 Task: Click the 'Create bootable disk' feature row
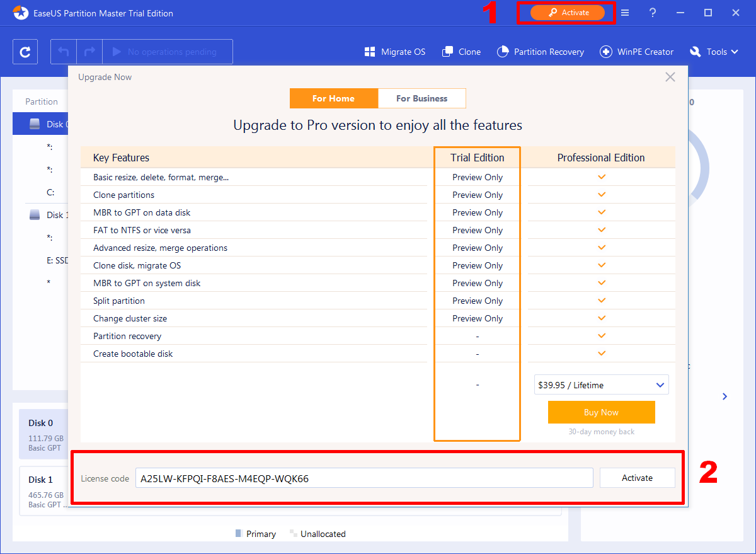click(x=254, y=354)
